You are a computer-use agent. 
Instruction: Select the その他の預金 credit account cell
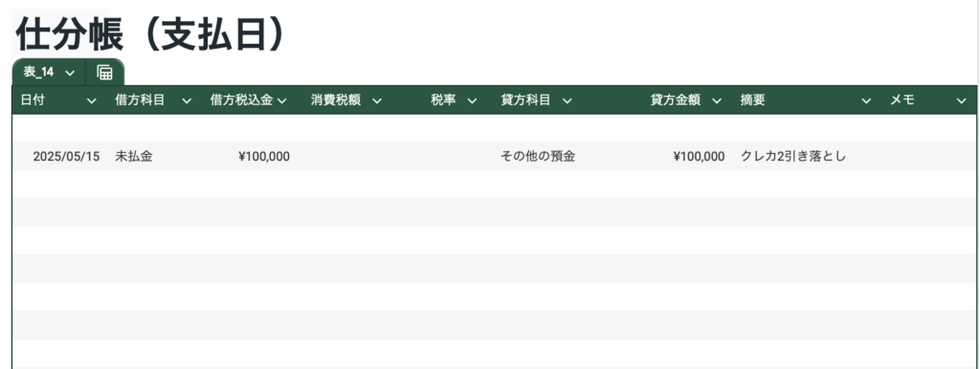538,157
